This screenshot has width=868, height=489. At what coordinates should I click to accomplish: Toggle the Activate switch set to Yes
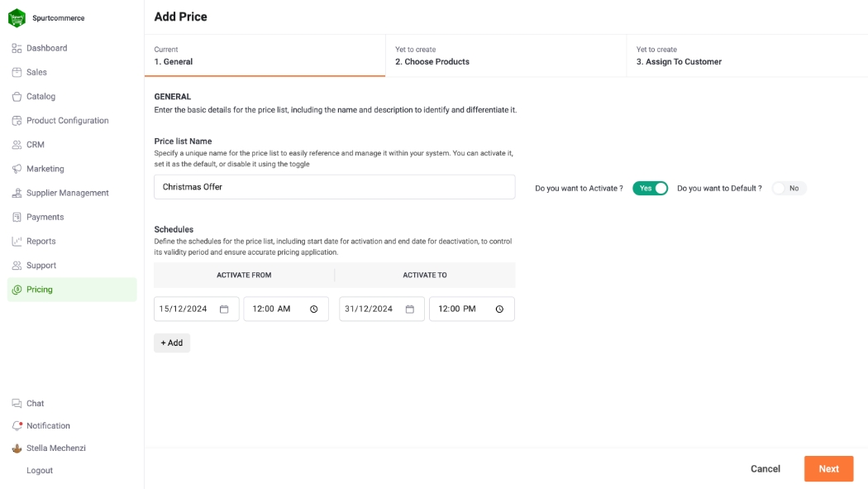[x=650, y=189]
